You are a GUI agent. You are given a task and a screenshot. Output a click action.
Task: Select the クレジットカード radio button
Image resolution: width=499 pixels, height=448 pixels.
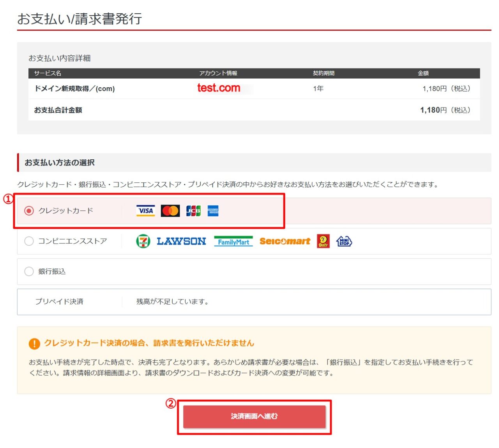[x=29, y=211]
